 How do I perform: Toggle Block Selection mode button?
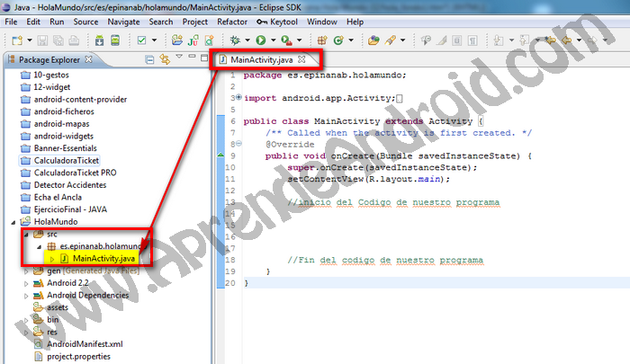[x=457, y=40]
